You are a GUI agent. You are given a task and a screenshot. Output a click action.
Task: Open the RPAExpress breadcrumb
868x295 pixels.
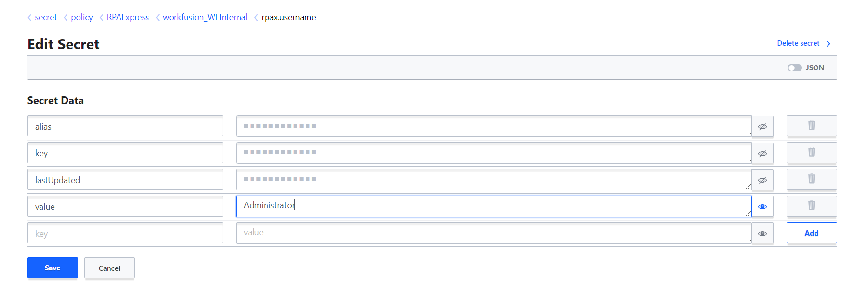pyautogui.click(x=128, y=17)
